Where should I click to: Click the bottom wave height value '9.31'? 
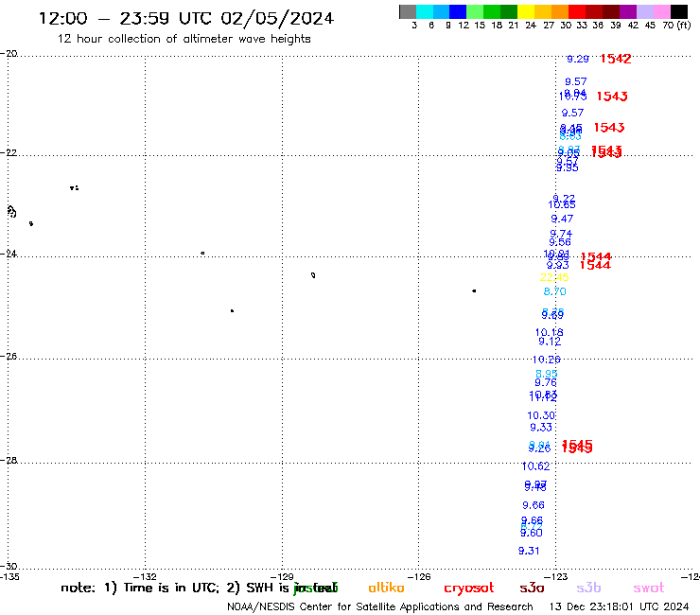(x=529, y=551)
